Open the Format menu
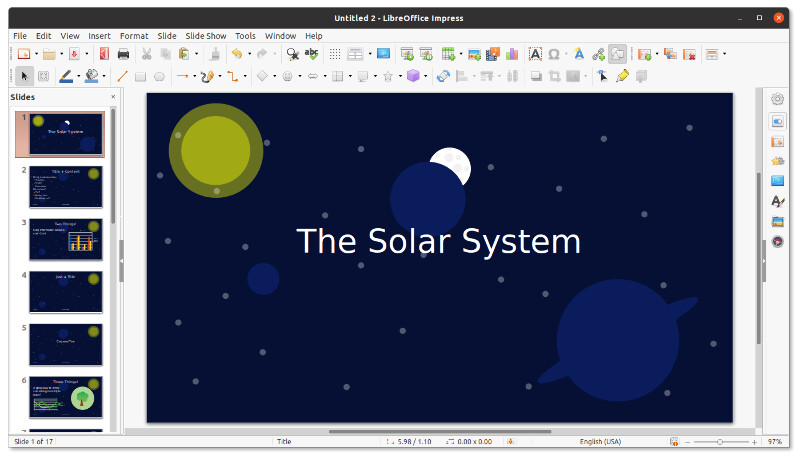This screenshot has width=800, height=458. coord(134,36)
